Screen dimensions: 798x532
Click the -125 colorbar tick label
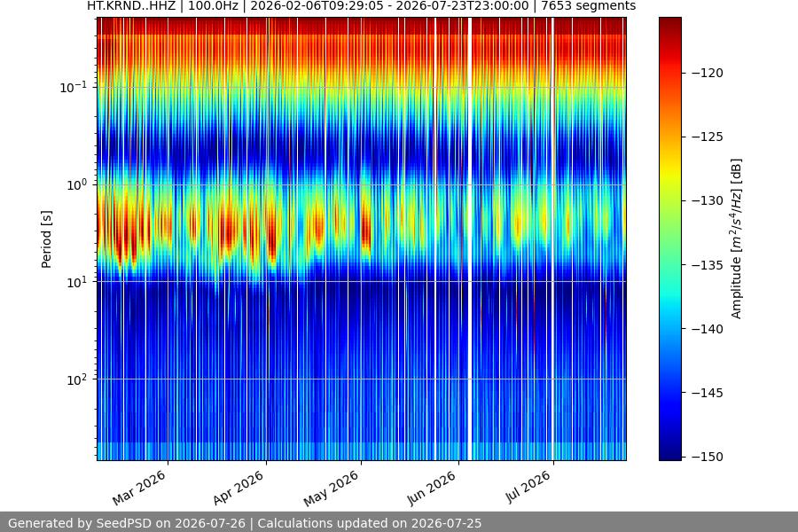(x=707, y=137)
